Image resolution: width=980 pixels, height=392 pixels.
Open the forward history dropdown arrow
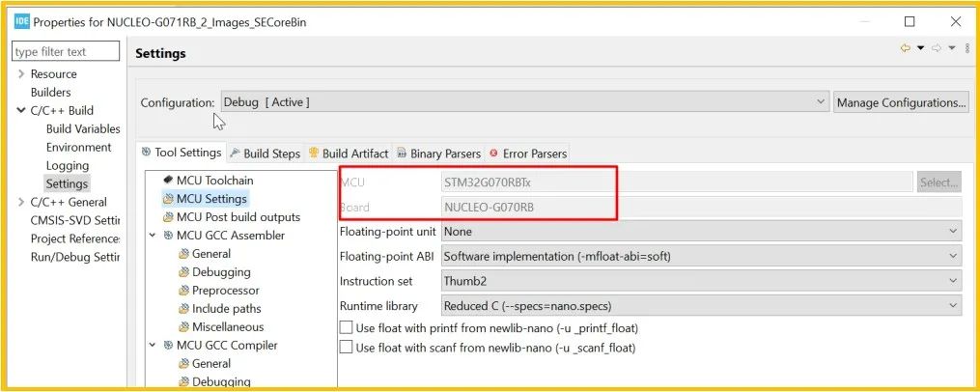pyautogui.click(x=952, y=49)
